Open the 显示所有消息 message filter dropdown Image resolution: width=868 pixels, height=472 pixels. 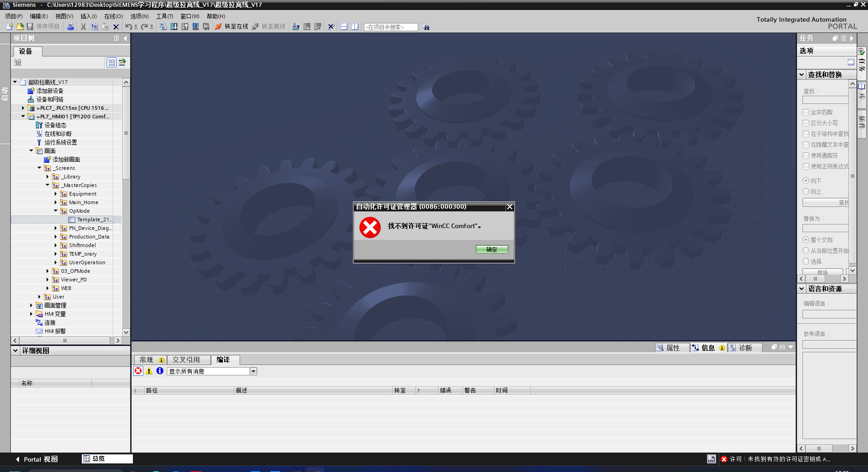253,371
